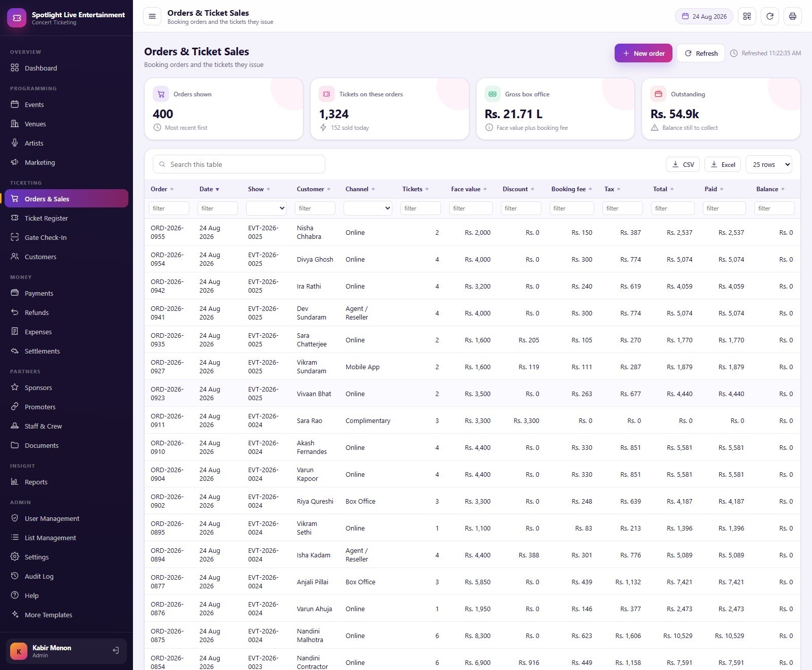
Task: Click the Rs. 10,529 Total value
Action: click(678, 636)
